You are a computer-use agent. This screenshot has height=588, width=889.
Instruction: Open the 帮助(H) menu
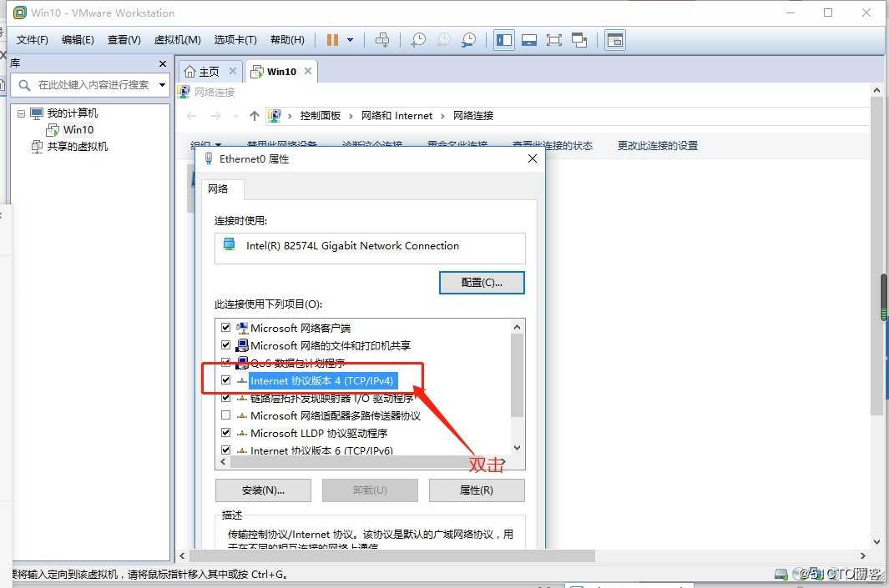click(287, 40)
